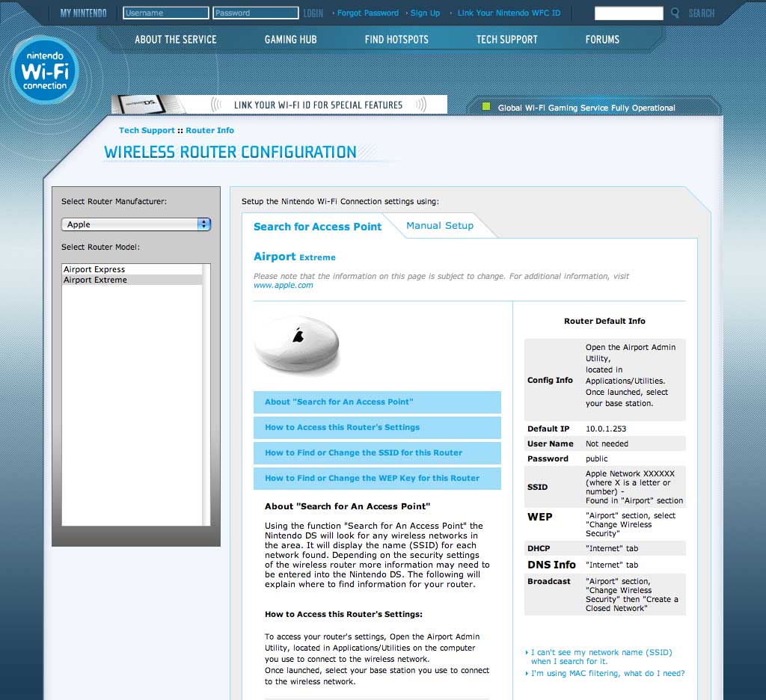Screen dimensions: 766x700
Task: Click the Nintendo Wi-Fi Connection logo
Action: pos(44,70)
